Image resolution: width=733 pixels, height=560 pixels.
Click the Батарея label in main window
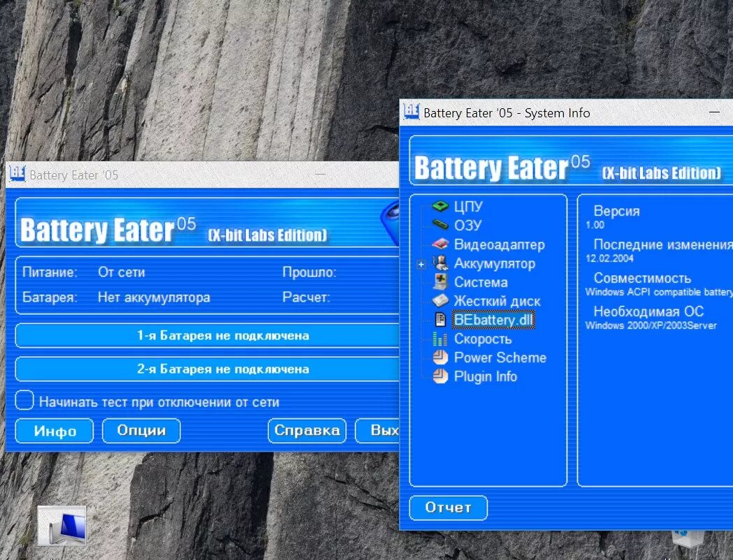pos(50,297)
